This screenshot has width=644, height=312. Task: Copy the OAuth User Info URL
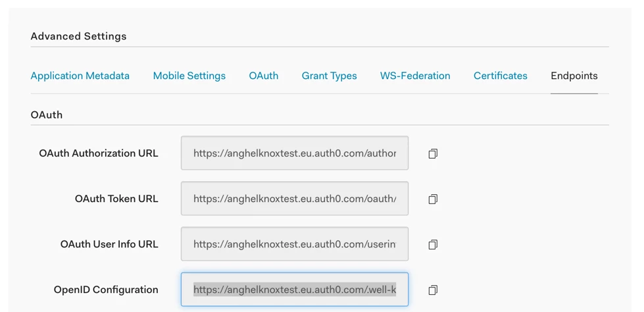click(x=433, y=245)
